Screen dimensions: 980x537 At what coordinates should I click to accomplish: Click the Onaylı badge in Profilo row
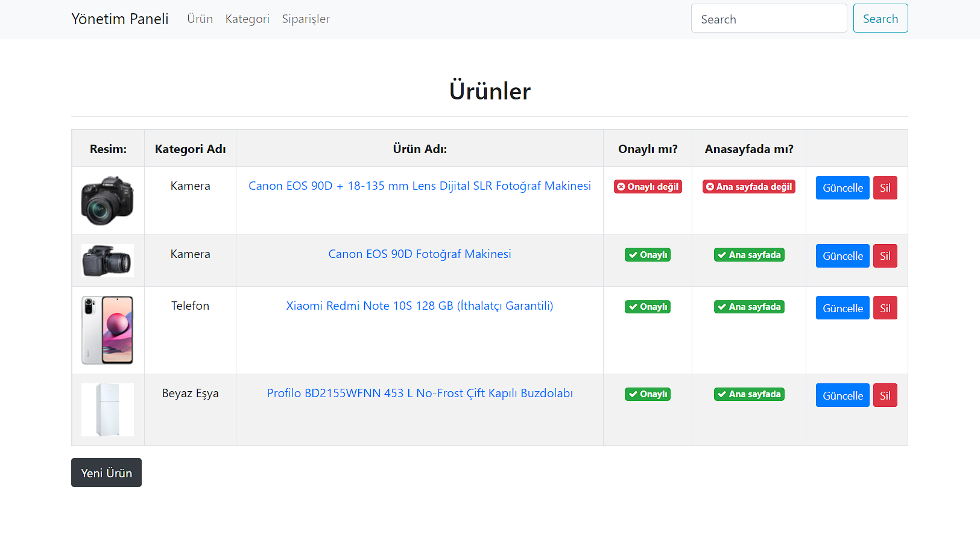coord(648,394)
